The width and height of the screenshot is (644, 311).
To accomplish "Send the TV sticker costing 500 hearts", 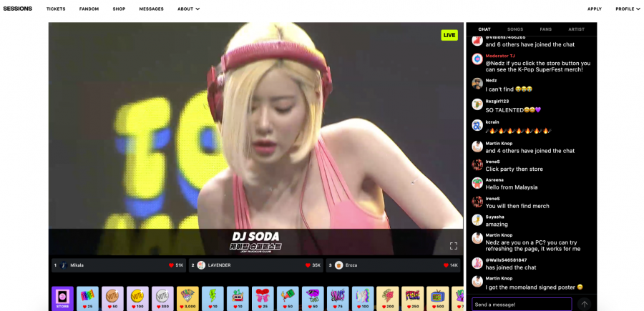I will (x=438, y=298).
